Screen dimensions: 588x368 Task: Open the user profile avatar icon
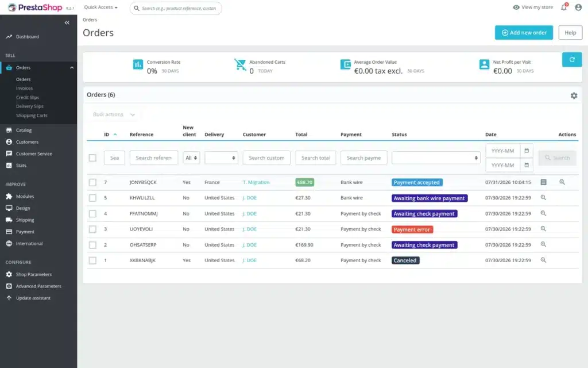[578, 7]
